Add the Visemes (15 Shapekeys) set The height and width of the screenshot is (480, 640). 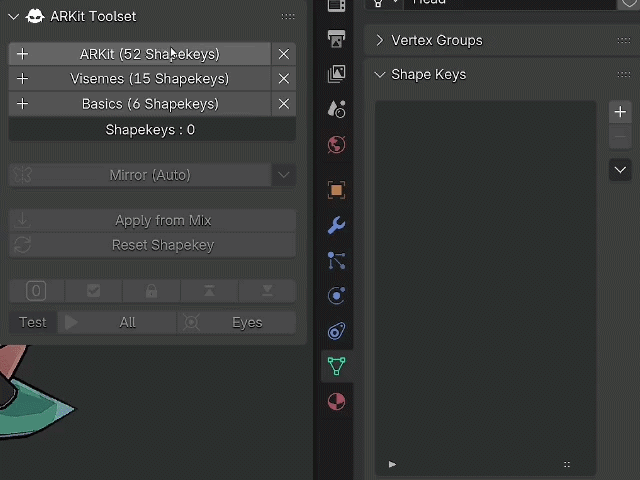140,79
